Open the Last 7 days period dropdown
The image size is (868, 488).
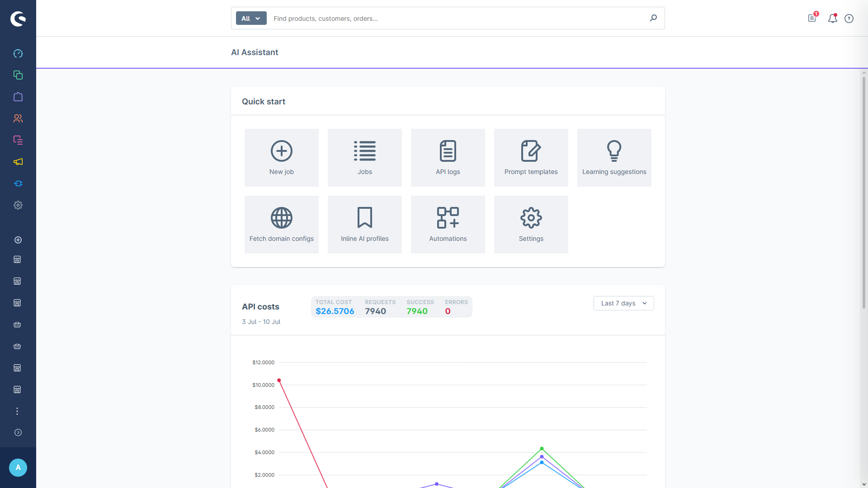click(624, 303)
